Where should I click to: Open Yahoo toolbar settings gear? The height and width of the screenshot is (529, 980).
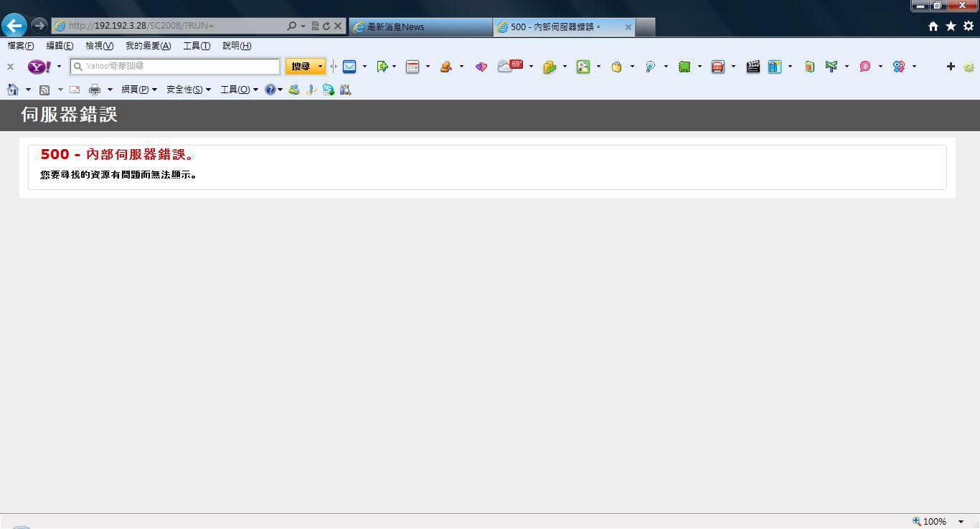point(969,67)
